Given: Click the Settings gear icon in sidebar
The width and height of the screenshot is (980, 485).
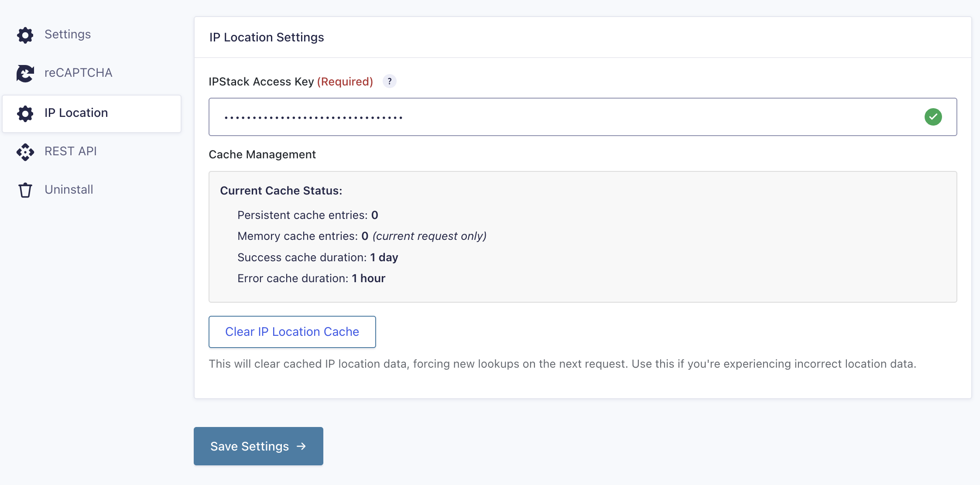Looking at the screenshot, I should [x=25, y=35].
